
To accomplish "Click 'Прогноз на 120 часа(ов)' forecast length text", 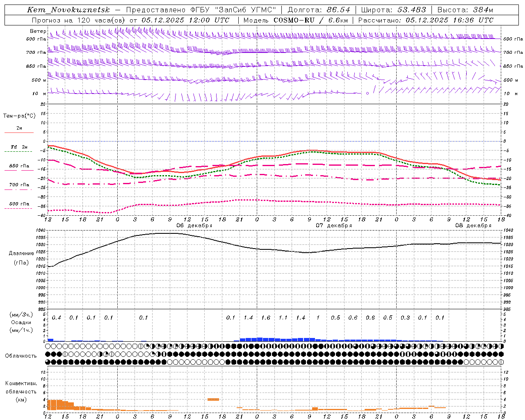I will 79,20.
